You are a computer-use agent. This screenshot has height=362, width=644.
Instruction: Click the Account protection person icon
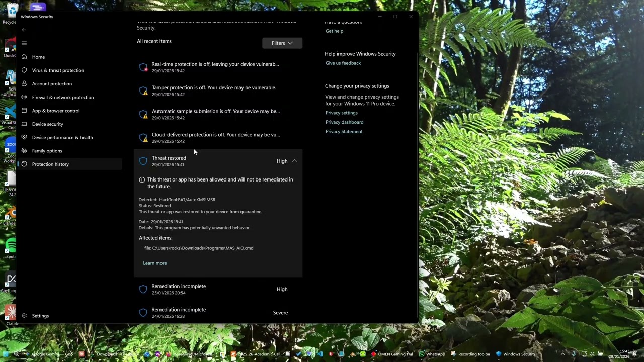(x=24, y=84)
